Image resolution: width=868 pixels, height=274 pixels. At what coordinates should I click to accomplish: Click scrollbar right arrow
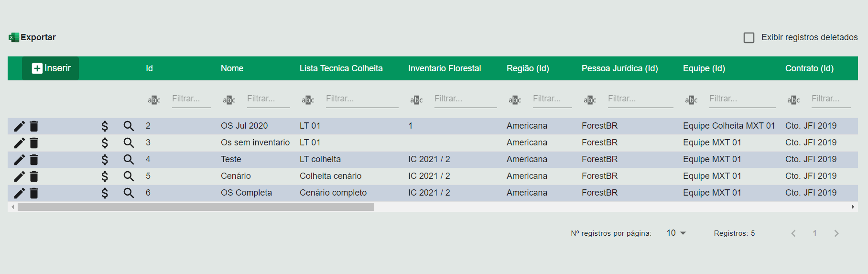coord(853,207)
